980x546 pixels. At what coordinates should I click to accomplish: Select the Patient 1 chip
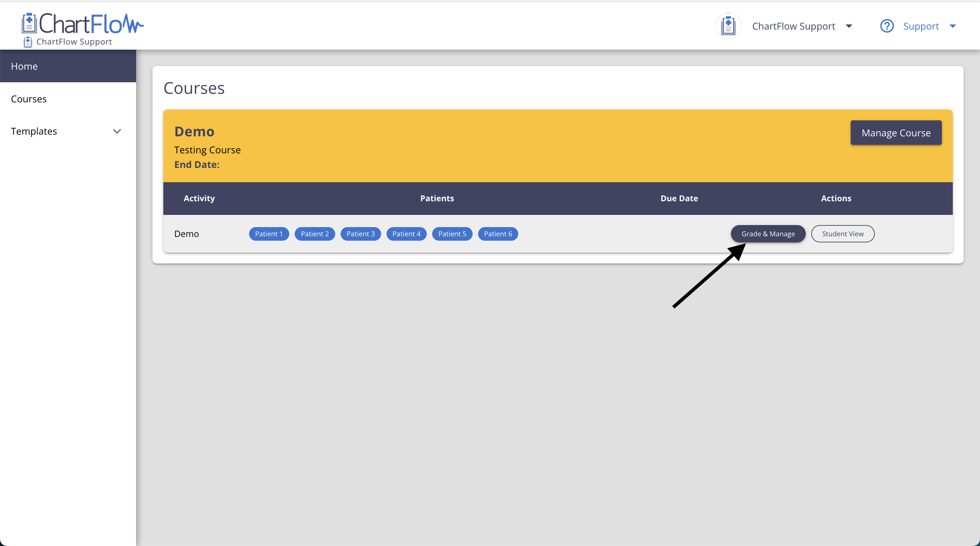(268, 234)
